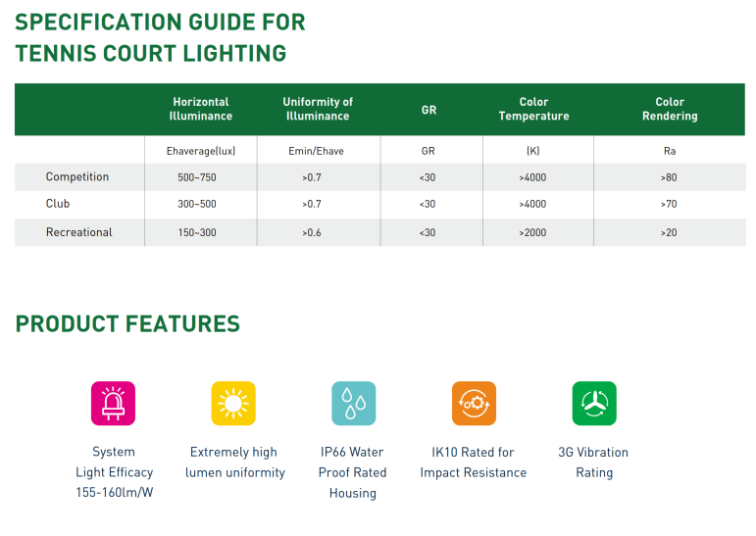Select the Recreational row label
The image size is (756, 536).
(x=79, y=232)
